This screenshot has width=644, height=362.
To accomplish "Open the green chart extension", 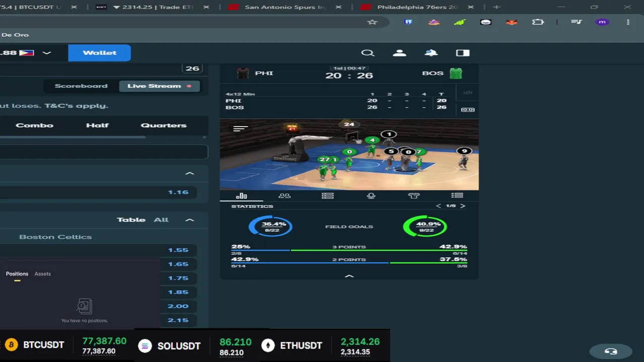I will (x=459, y=22).
